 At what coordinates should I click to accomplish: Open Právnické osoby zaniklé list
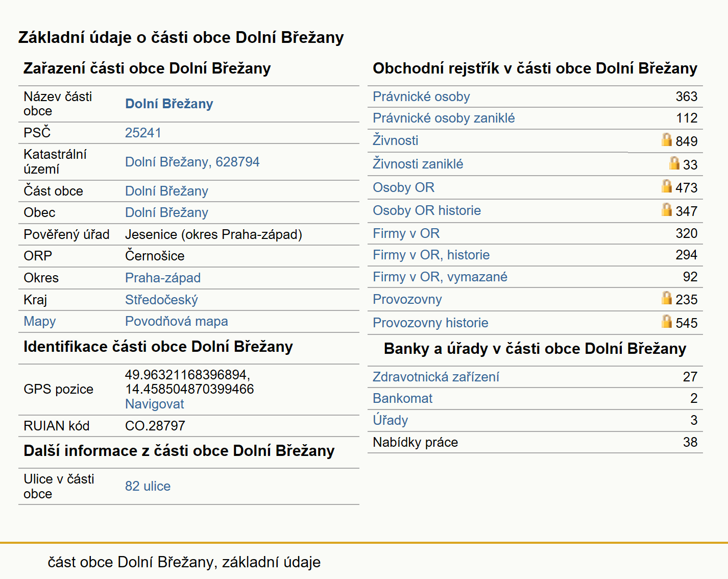click(444, 118)
